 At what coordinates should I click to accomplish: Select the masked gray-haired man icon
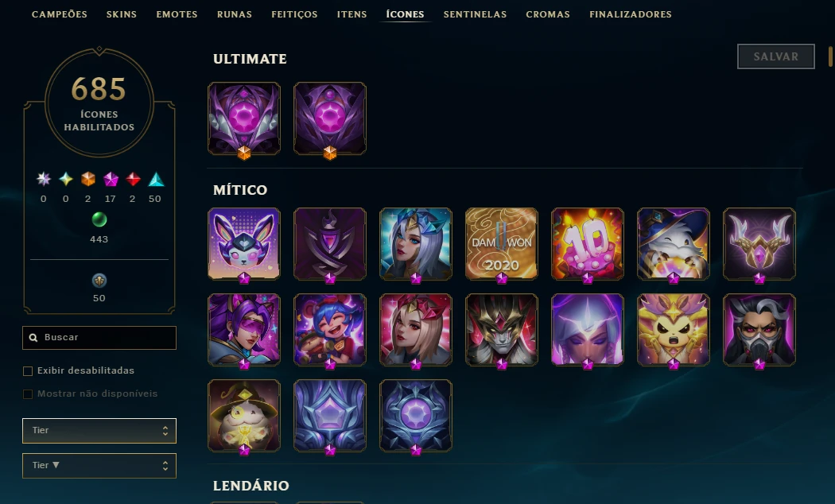(x=759, y=329)
